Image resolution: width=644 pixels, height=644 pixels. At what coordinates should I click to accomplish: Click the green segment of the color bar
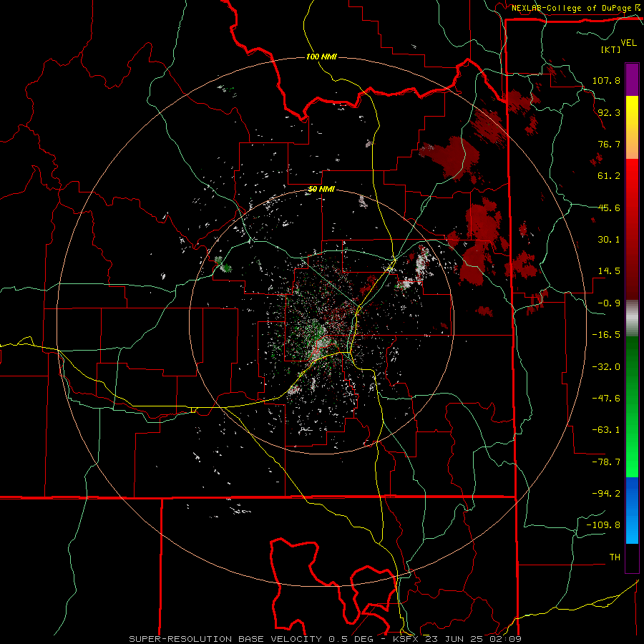(632, 406)
